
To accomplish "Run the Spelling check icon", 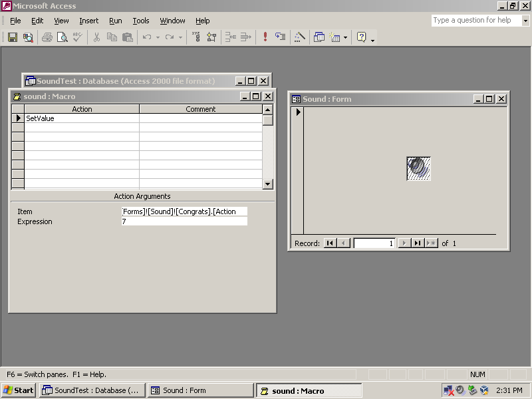I will pos(78,37).
